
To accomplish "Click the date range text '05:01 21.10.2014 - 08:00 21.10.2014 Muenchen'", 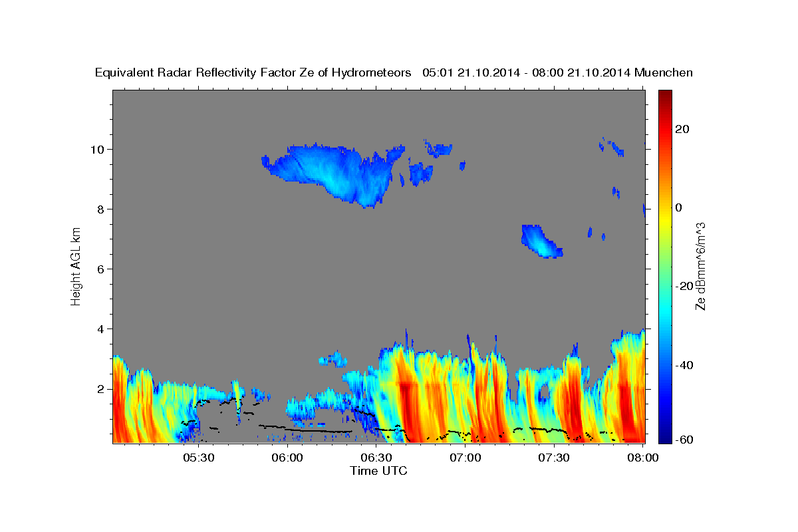I will point(557,73).
